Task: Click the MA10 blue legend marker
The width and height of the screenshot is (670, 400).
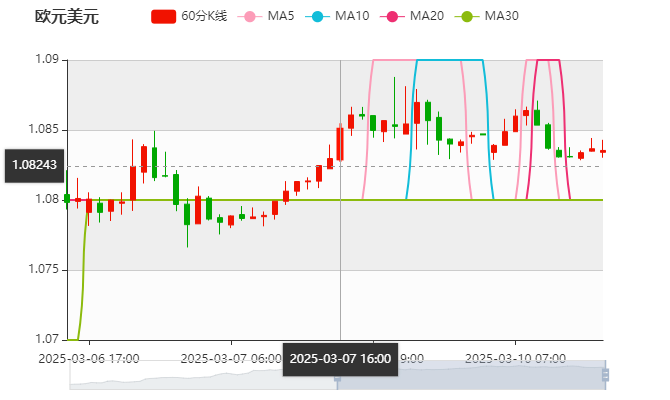Action: (320, 16)
